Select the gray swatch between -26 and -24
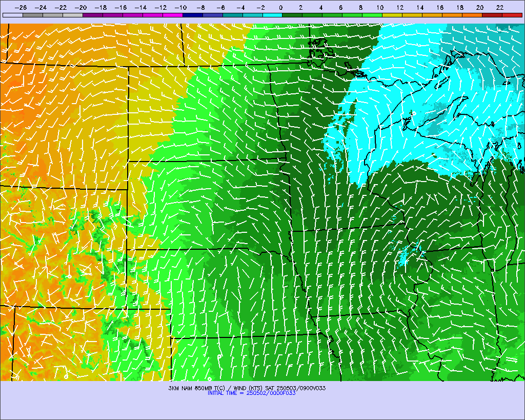The width and height of the screenshot is (525, 420). [33, 15]
